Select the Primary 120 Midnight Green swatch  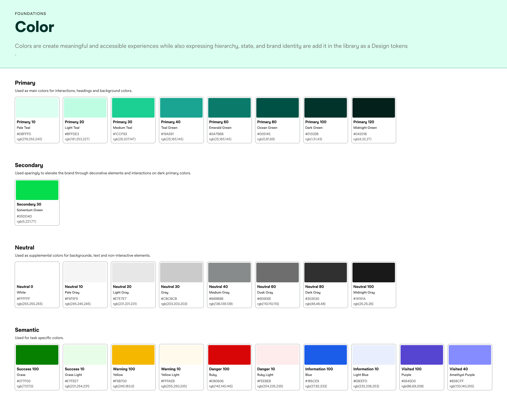[373, 108]
